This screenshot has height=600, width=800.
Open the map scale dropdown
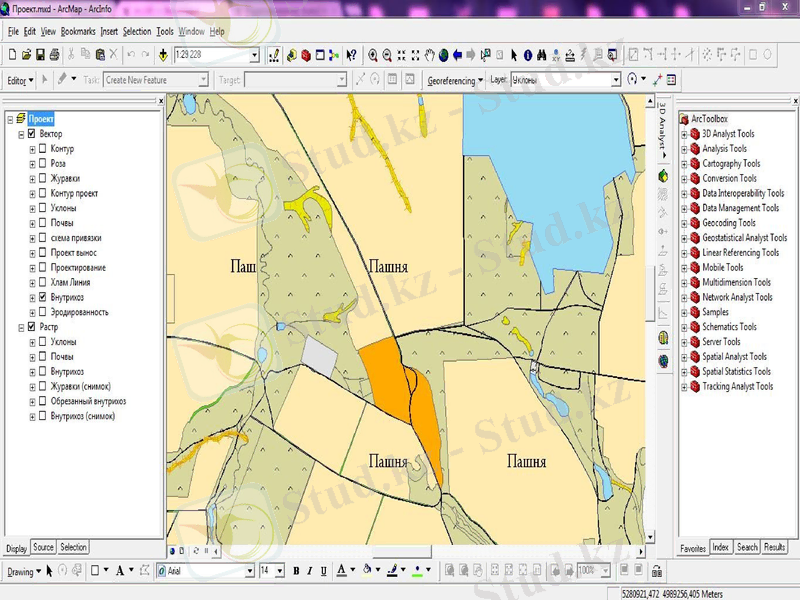coord(254,55)
